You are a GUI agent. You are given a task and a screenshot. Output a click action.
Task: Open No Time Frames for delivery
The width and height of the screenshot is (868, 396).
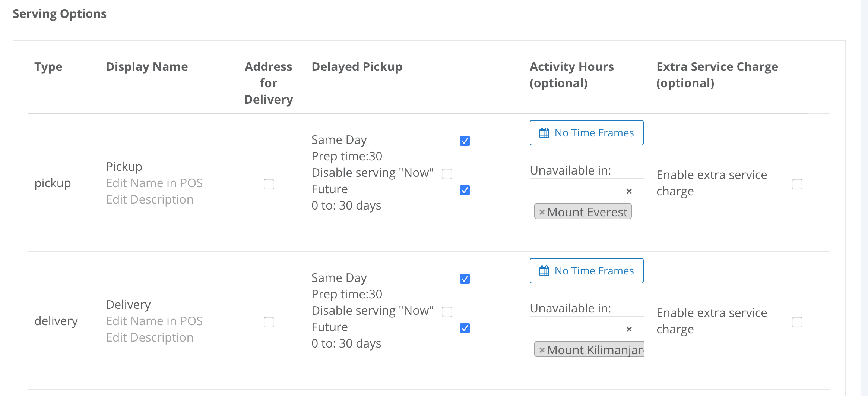(587, 271)
